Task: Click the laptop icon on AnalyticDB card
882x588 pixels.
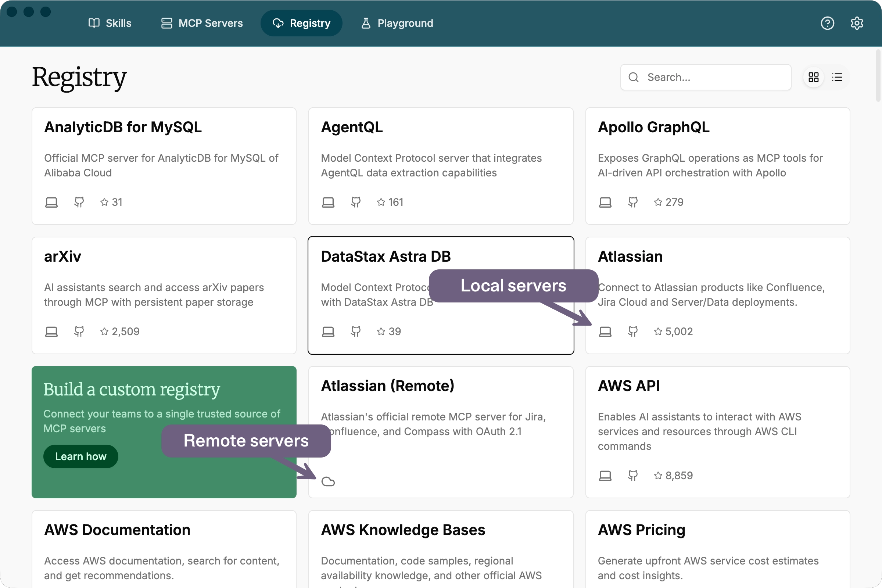Action: point(51,202)
